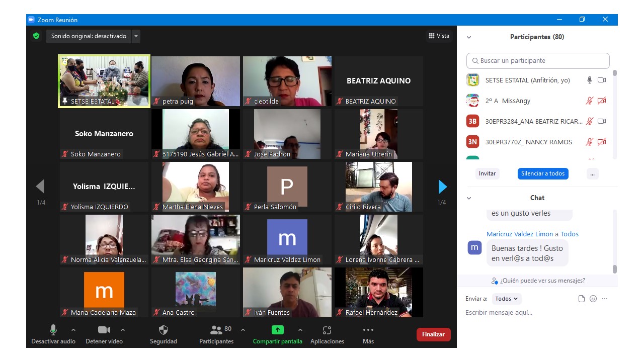Expand arrow beside Participantes toolbar button

coord(243,330)
